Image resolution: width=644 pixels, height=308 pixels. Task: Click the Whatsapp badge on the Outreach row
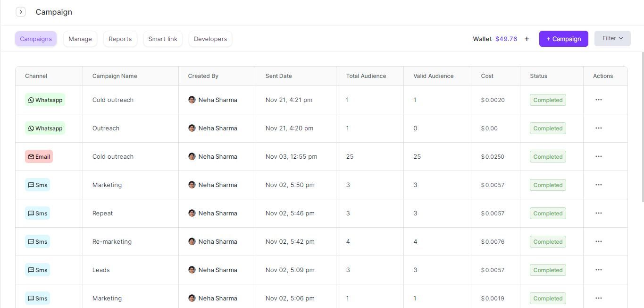point(45,128)
